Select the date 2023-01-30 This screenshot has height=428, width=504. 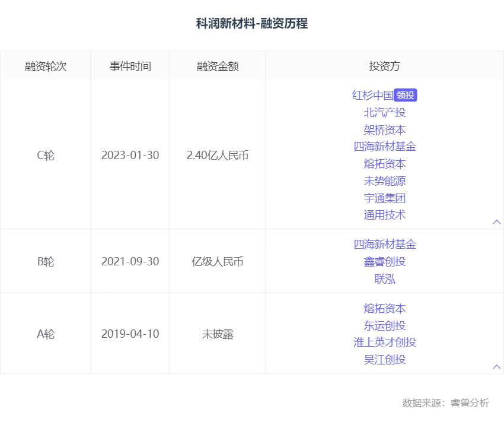click(x=130, y=155)
